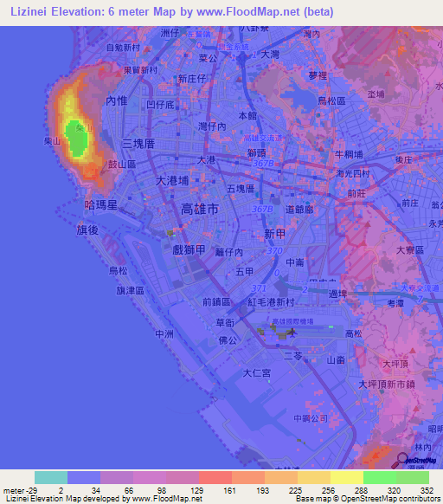The image size is (443, 504).
Task: Click the airplane icon at Kaohsiung airport
Action: tap(292, 332)
